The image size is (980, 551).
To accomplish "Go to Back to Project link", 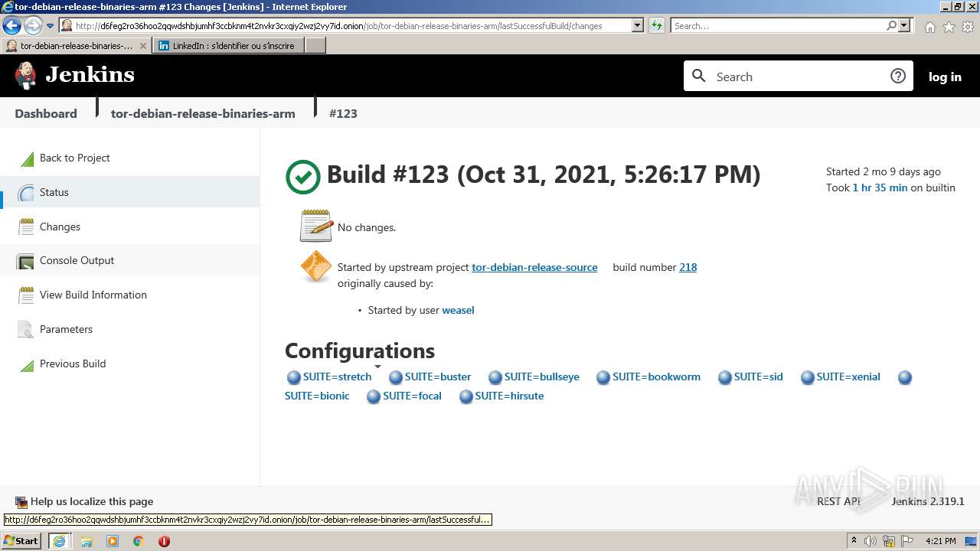I will (74, 158).
